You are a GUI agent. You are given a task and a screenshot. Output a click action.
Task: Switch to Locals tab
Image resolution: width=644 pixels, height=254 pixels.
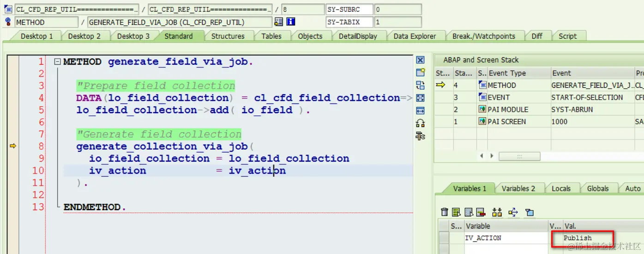(x=561, y=188)
